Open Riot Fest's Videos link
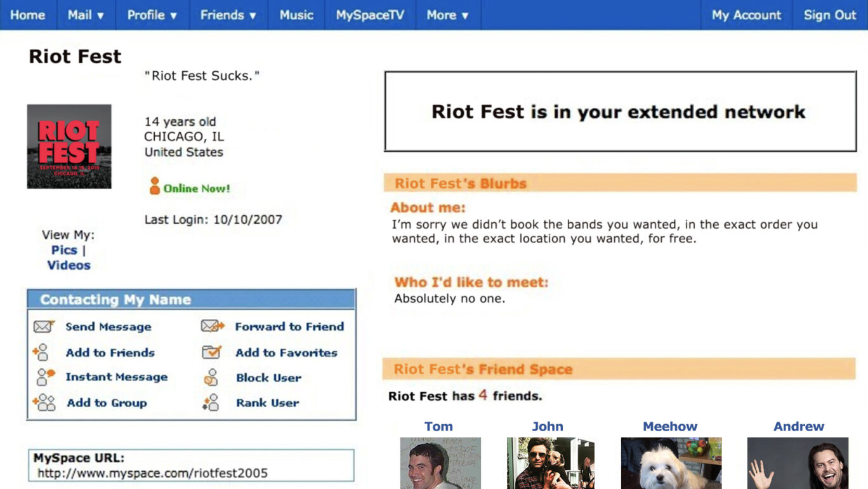Viewport: 868px width, 489px height. (x=69, y=265)
